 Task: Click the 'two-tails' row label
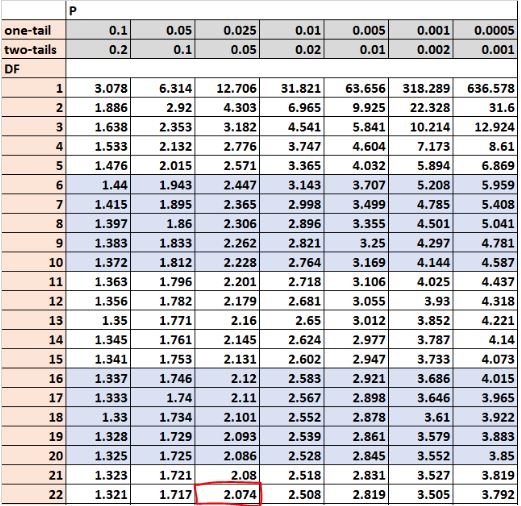tap(33, 50)
